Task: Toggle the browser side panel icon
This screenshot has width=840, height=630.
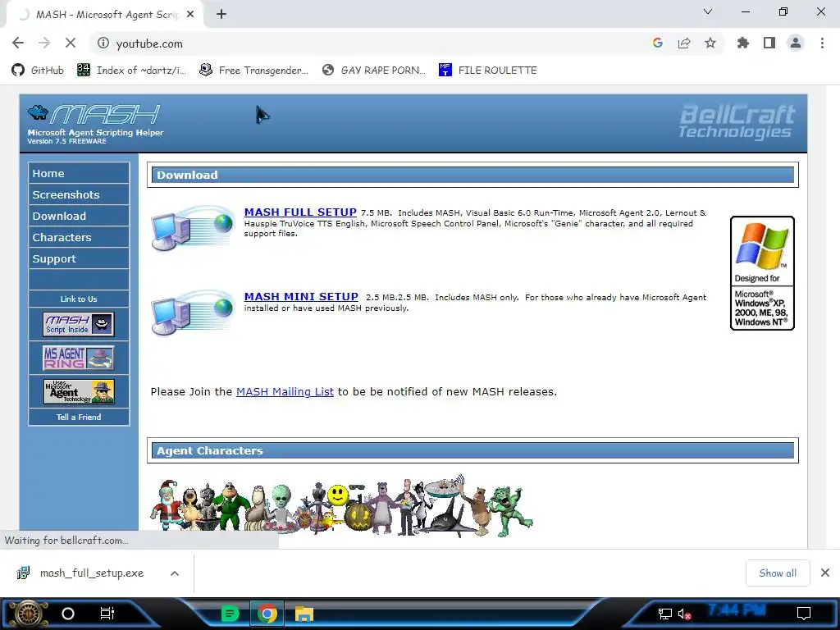Action: [769, 43]
